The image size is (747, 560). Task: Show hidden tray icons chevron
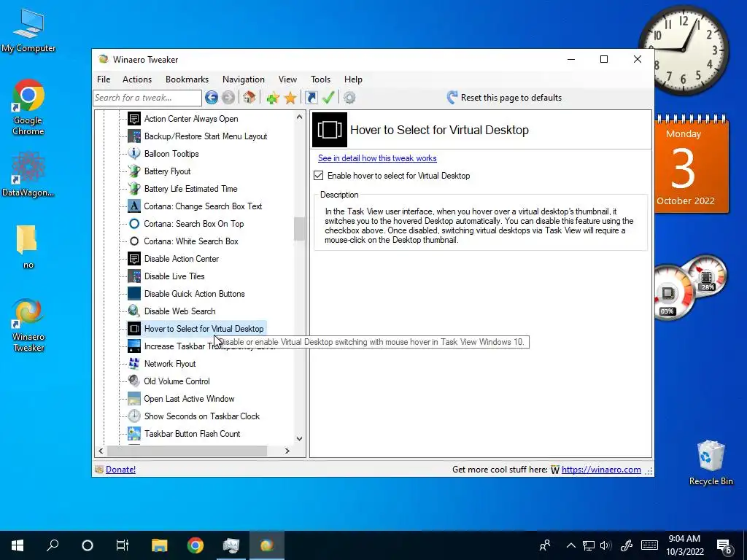point(570,545)
